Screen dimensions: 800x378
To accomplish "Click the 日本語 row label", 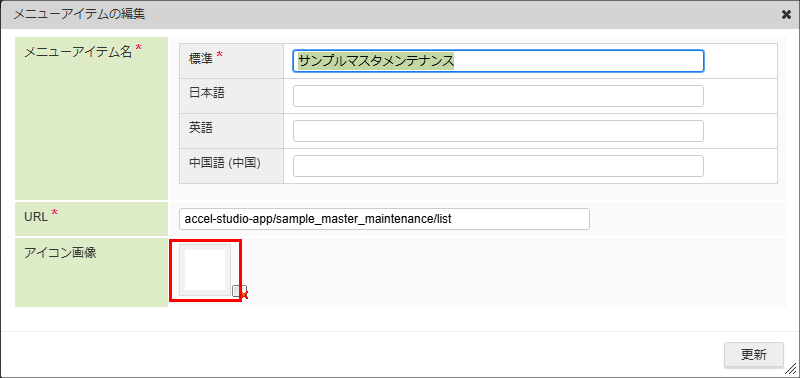I will pyautogui.click(x=207, y=93).
